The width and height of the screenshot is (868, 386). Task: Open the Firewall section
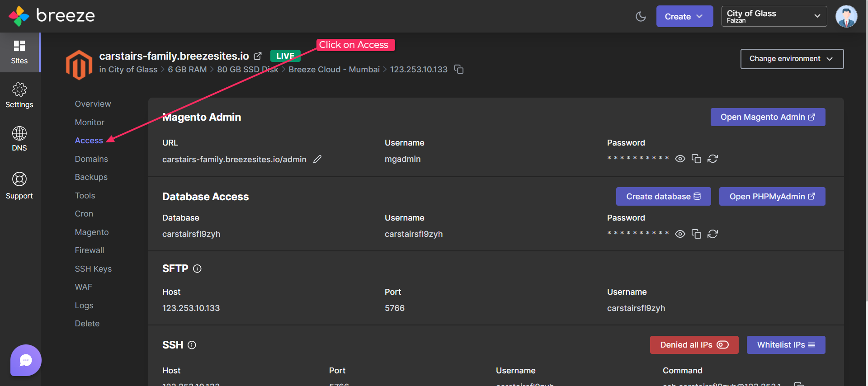point(90,250)
